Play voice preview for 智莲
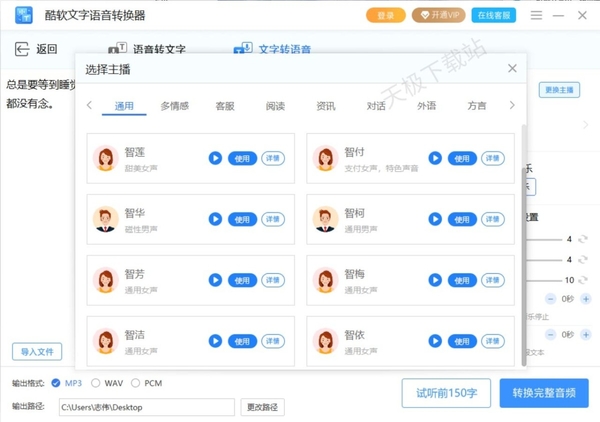The width and height of the screenshot is (600, 422). point(215,158)
